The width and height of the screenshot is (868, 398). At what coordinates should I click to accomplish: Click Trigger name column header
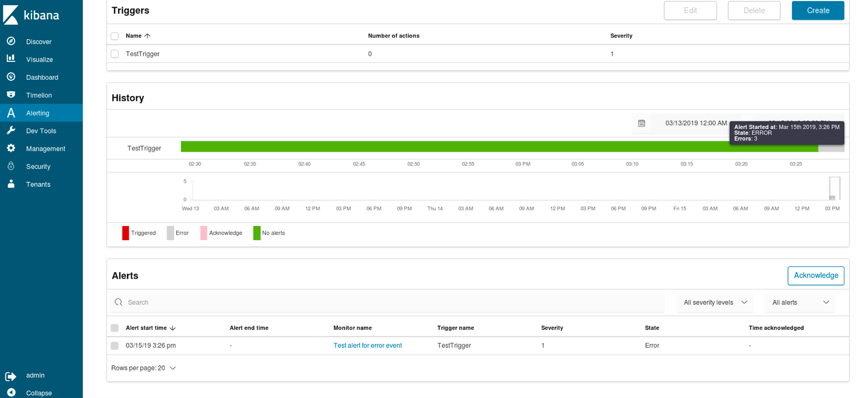456,328
